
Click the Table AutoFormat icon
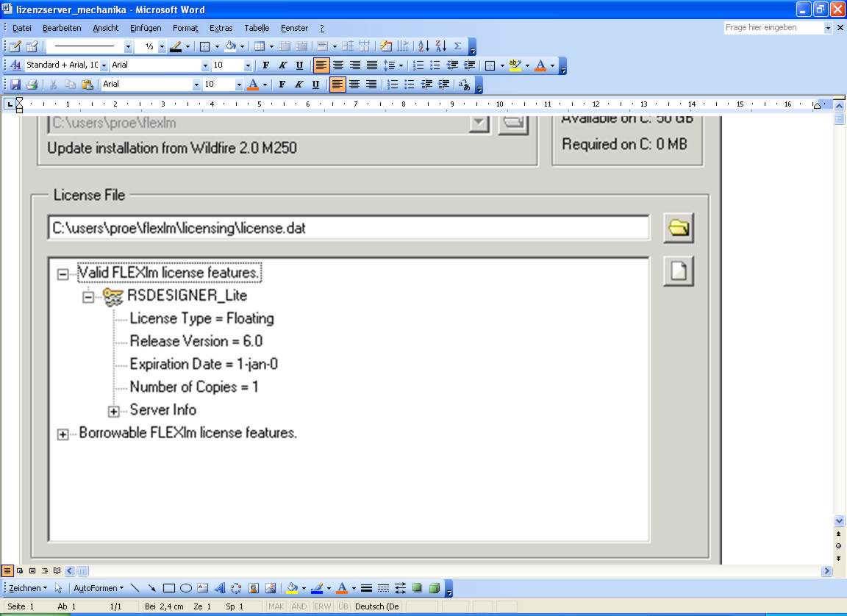coord(386,46)
